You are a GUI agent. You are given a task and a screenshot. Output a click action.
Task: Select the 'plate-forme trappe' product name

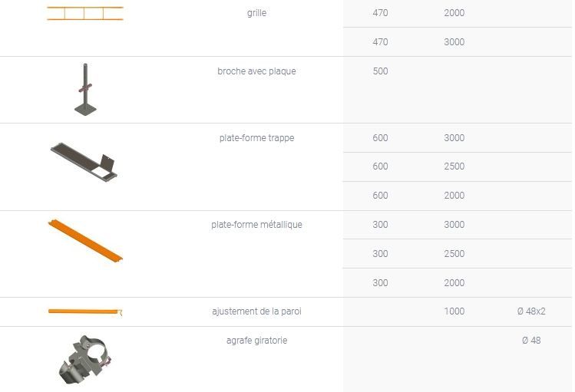[256, 138]
